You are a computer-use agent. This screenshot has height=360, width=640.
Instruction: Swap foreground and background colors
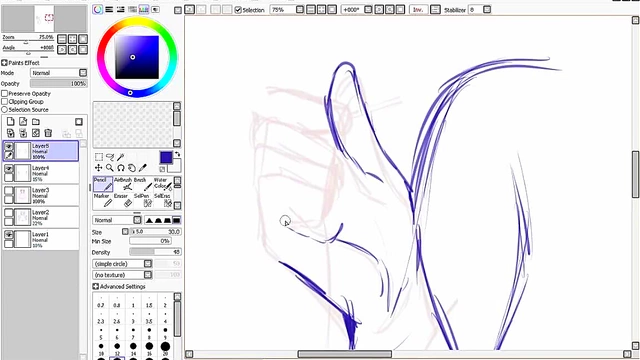pyautogui.click(x=178, y=154)
